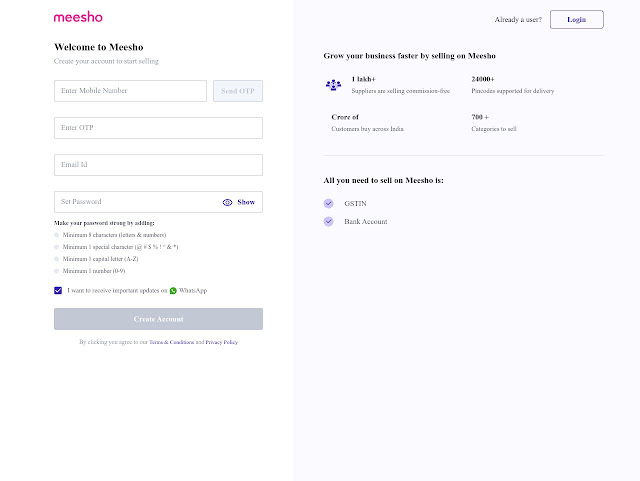Click the GSTIN checkmark icon
Image resolution: width=640 pixels, height=481 pixels.
coord(328,203)
